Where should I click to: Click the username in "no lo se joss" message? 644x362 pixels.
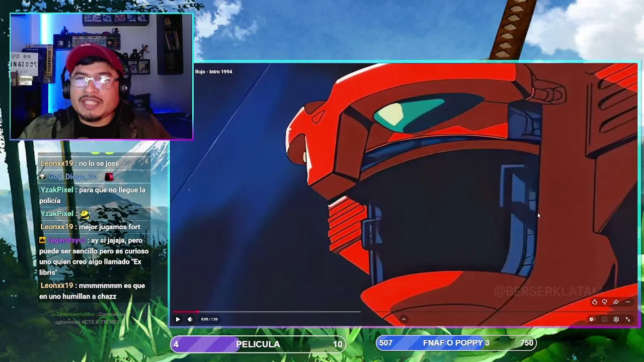(x=57, y=163)
